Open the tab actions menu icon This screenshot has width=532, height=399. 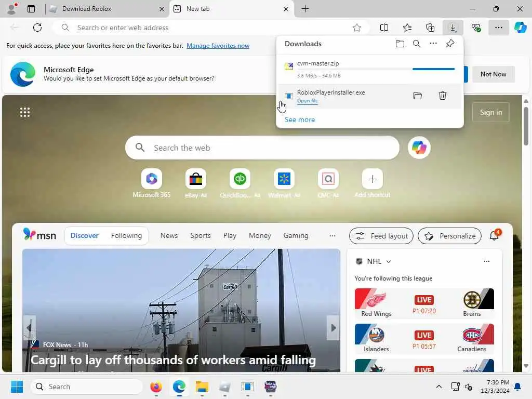click(x=31, y=9)
